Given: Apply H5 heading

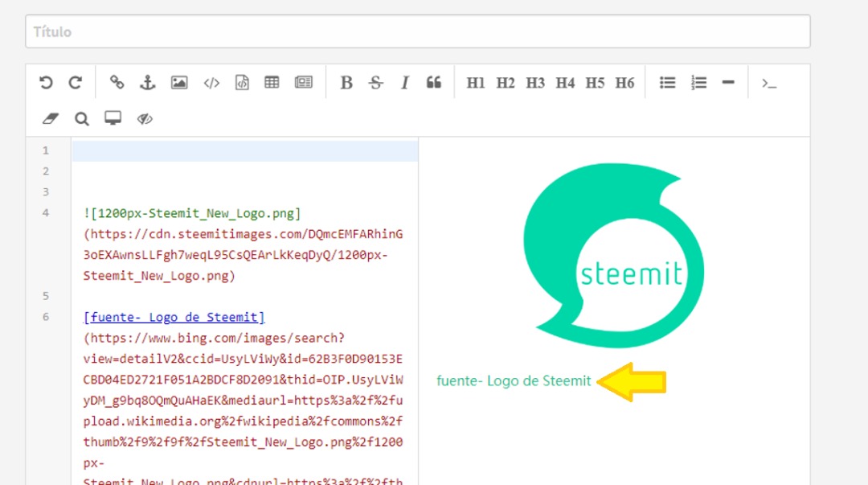Looking at the screenshot, I should 595,83.
